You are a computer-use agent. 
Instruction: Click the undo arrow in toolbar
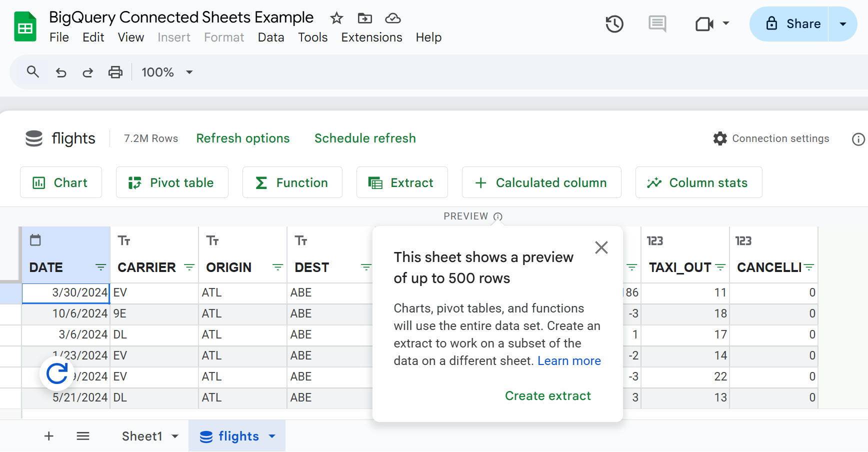click(x=61, y=72)
